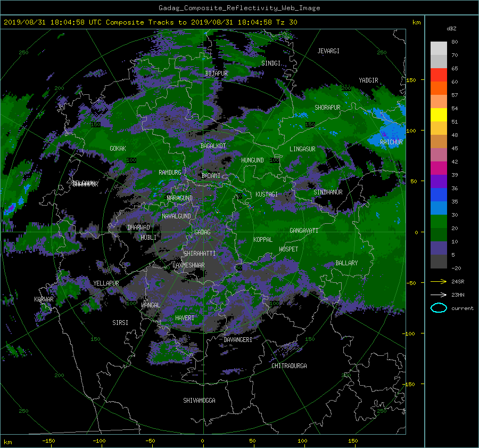Click the RAMDURG city label
Screen dimensions: 479x448
click(x=170, y=173)
